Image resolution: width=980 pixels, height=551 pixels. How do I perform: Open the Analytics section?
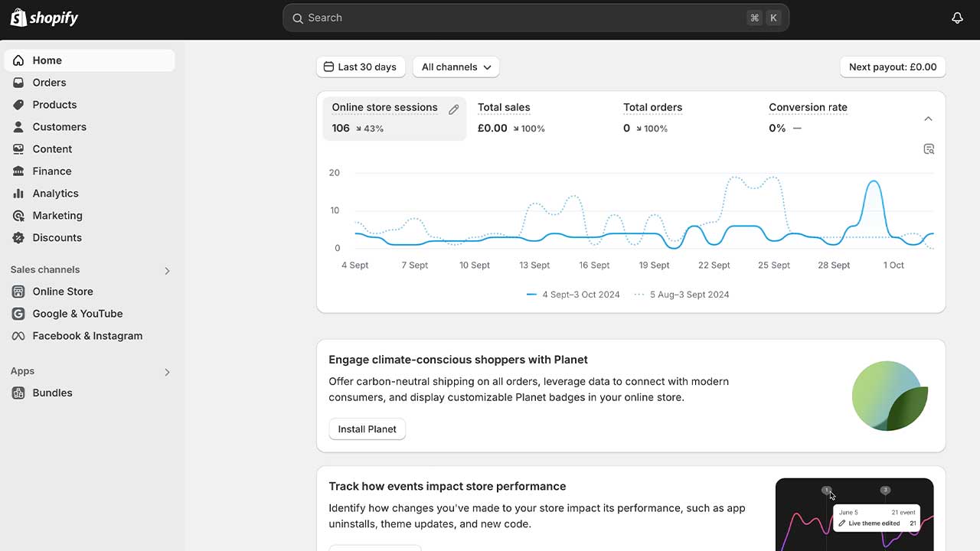click(54, 193)
